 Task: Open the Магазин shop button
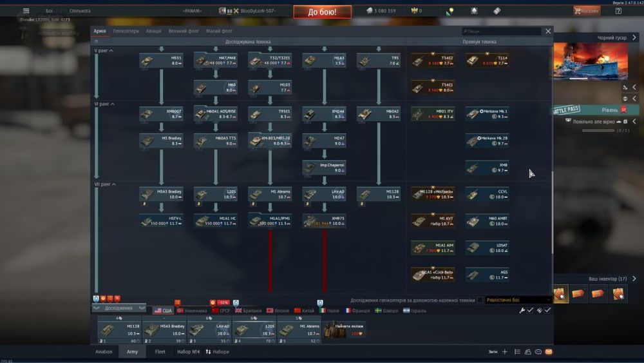587,11
